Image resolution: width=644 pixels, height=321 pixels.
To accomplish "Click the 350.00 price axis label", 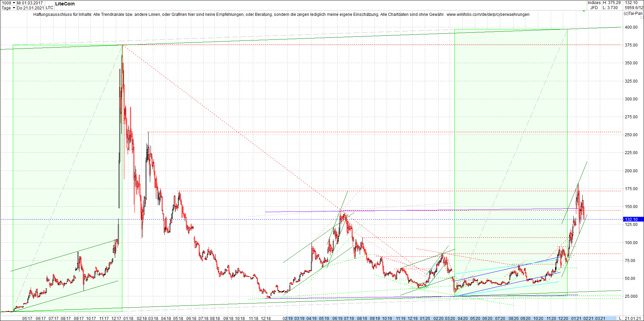I will 631,63.
